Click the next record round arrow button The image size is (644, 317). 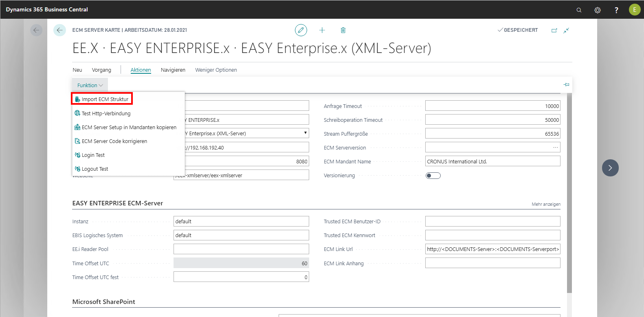(x=610, y=168)
